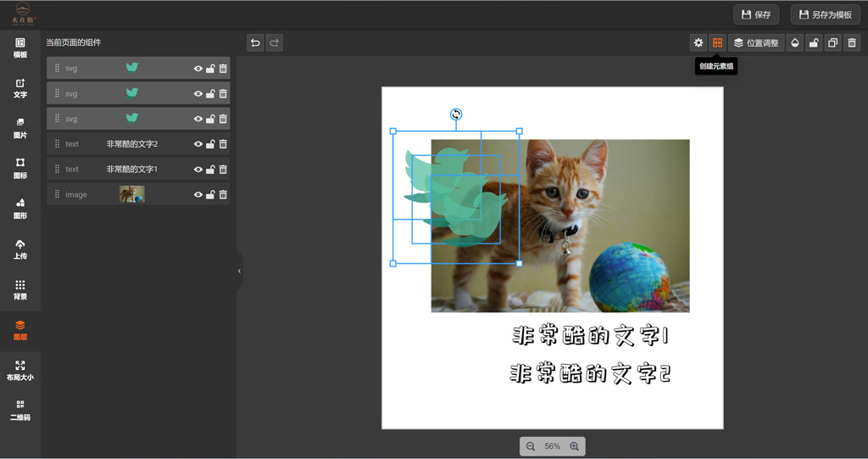The height and width of the screenshot is (459, 868).
Task: Delete selection using top toolbar trash
Action: (x=852, y=42)
